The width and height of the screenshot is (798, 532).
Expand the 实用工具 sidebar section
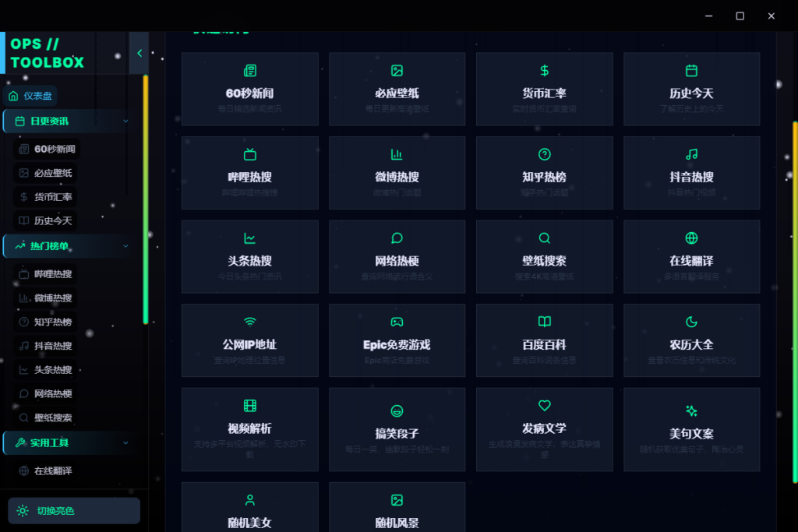[x=66, y=442]
